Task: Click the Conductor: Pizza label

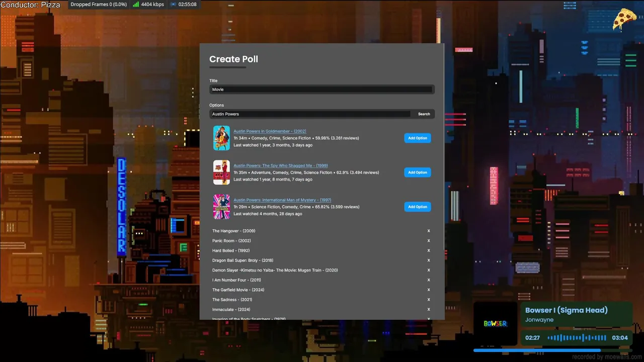Action: 30,5
